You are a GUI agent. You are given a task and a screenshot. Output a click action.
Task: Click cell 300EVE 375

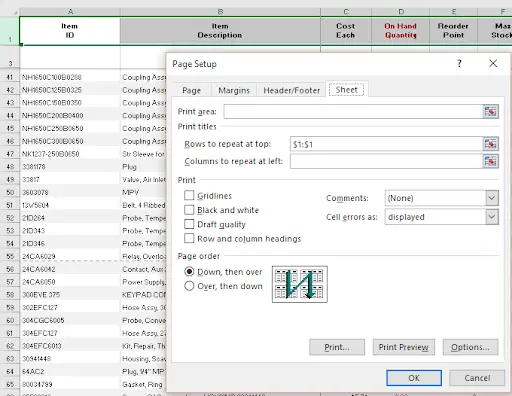[x=70, y=295]
